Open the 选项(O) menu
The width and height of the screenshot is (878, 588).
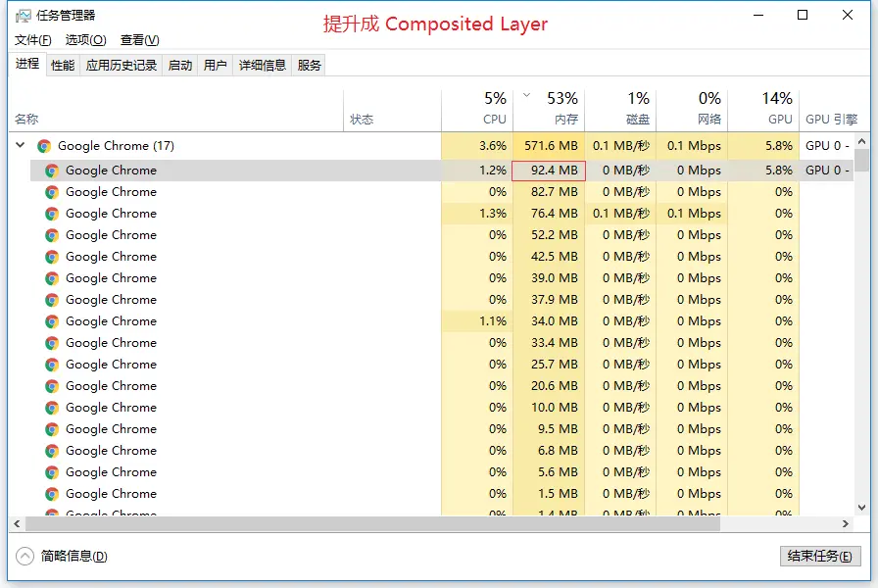85,40
